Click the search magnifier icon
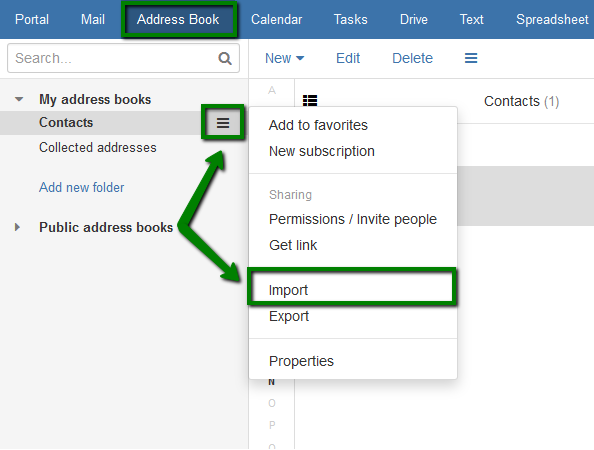Viewport: 594px width, 450px height. tap(225, 58)
